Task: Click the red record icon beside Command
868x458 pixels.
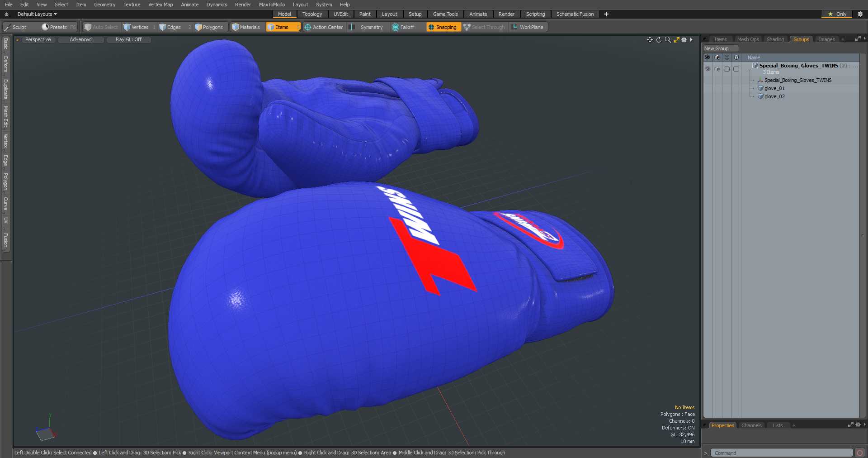Action: point(859,453)
